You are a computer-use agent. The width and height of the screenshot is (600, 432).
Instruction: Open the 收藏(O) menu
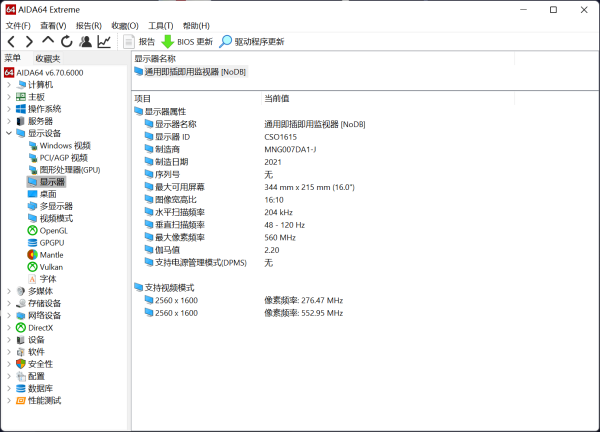click(x=125, y=26)
